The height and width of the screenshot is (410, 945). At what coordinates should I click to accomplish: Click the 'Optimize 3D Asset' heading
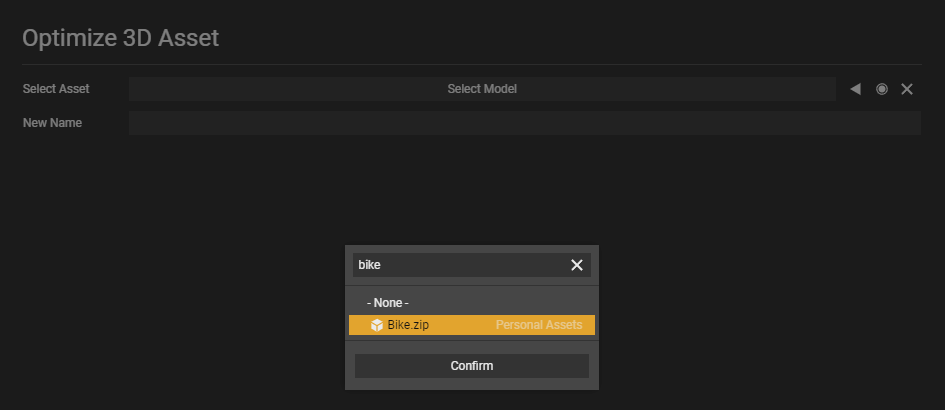tap(121, 38)
